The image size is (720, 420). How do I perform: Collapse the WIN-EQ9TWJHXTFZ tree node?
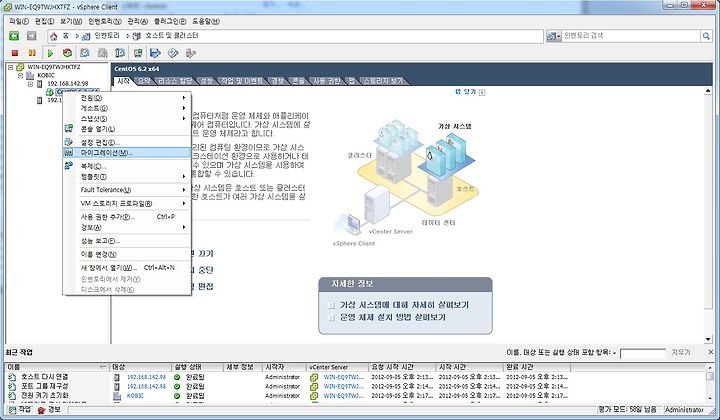(x=10, y=67)
